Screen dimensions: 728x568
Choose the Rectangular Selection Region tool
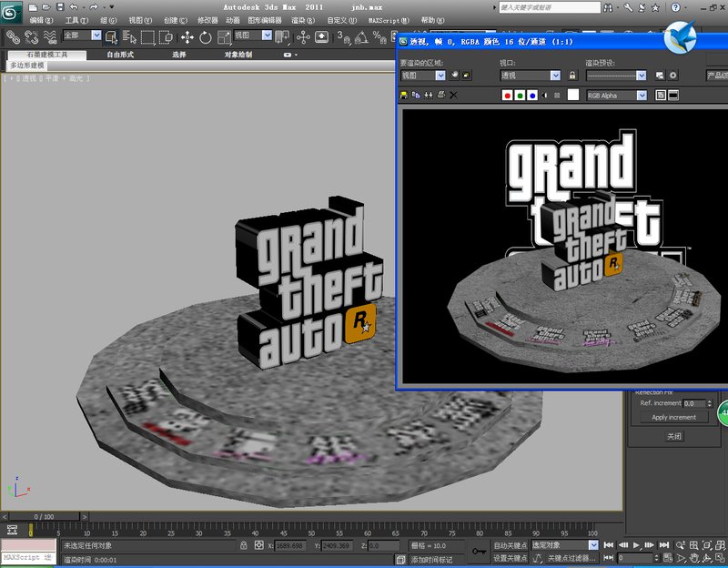[x=147, y=36]
